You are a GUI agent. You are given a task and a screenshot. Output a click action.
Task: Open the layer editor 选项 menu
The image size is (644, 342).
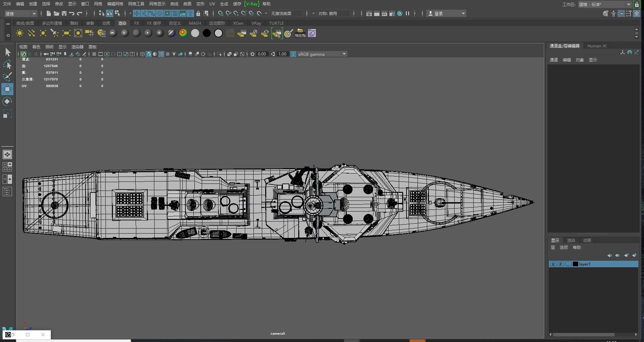[564, 248]
